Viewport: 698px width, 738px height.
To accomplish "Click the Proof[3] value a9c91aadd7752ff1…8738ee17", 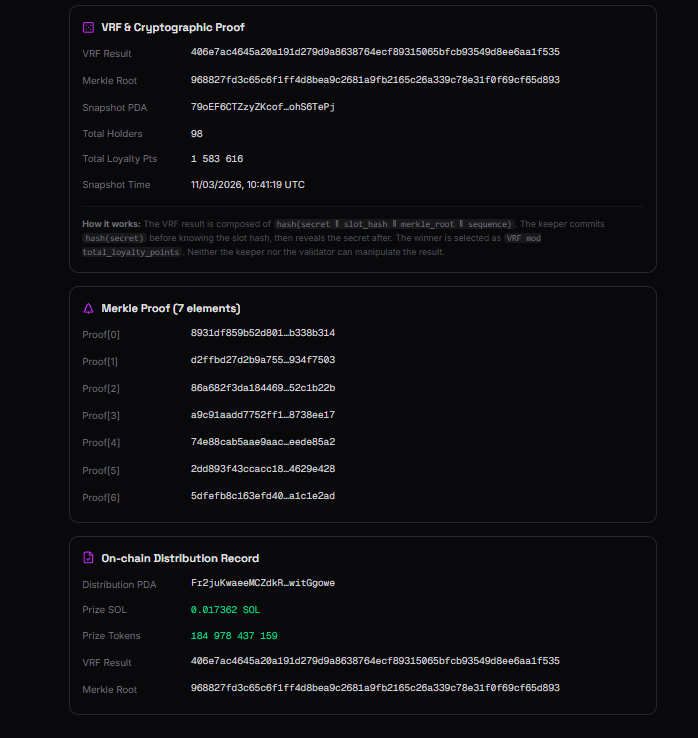I will [x=263, y=415].
